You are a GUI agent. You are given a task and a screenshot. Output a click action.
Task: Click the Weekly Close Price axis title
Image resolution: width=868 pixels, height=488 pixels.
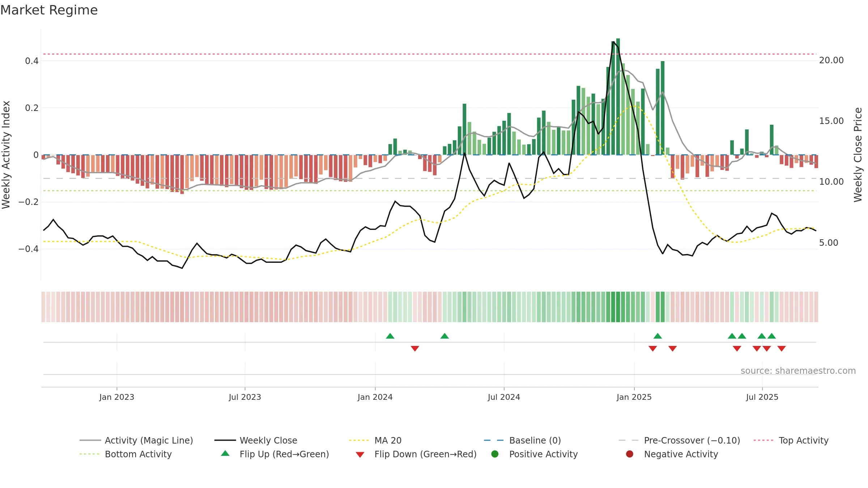pos(858,155)
